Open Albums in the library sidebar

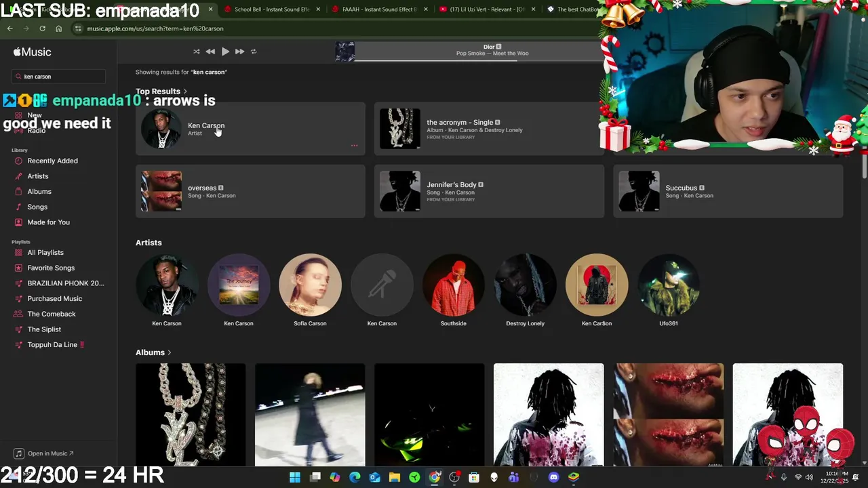click(x=39, y=192)
